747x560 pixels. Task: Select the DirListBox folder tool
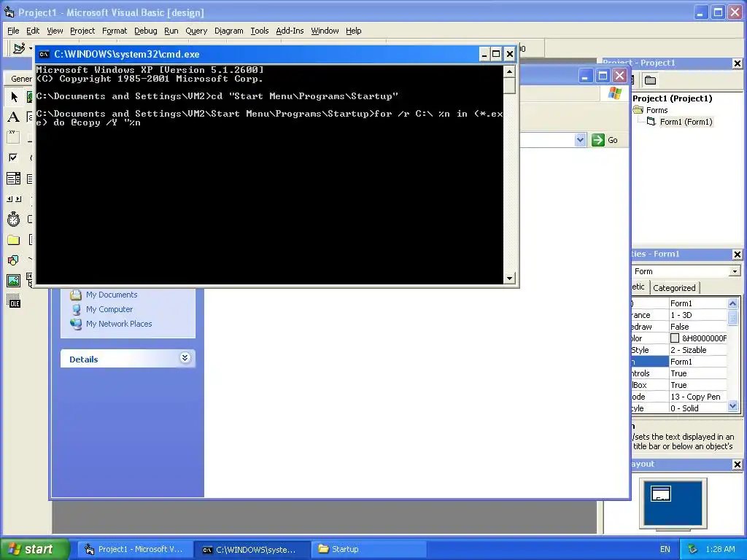pos(14,239)
